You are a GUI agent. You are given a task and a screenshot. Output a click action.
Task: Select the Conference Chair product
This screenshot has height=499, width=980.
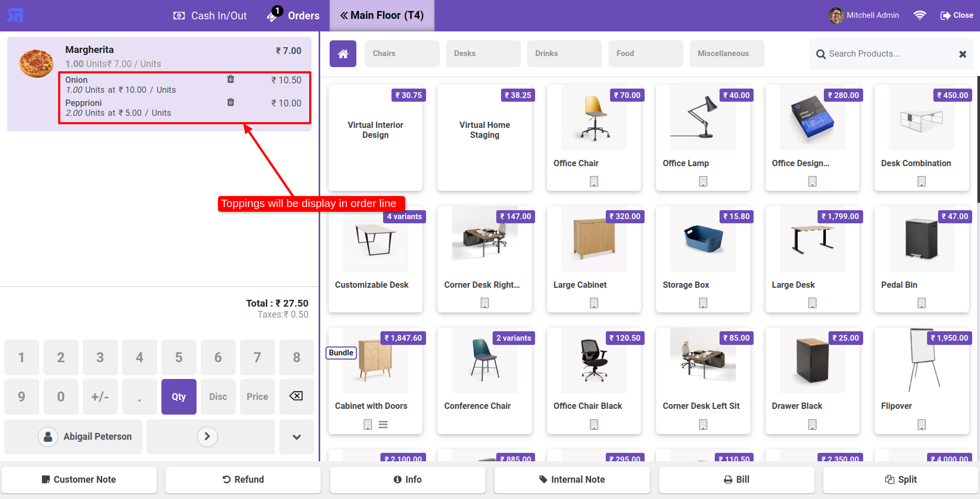[x=485, y=381]
